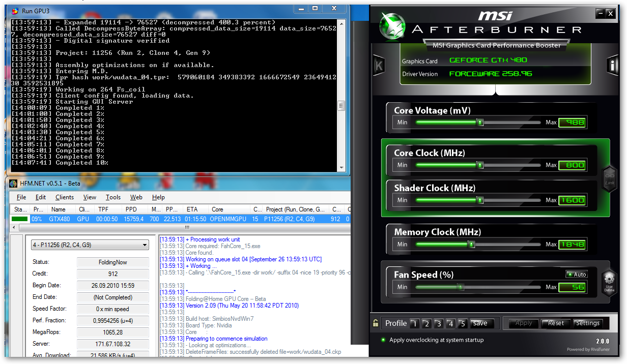Open the information i button in Afterburner
Screen dimensions: 627x364
tap(611, 66)
